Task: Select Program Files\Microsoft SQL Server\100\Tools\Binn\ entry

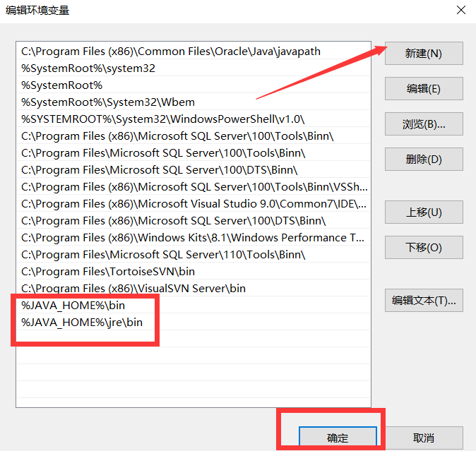Action: click(194, 153)
